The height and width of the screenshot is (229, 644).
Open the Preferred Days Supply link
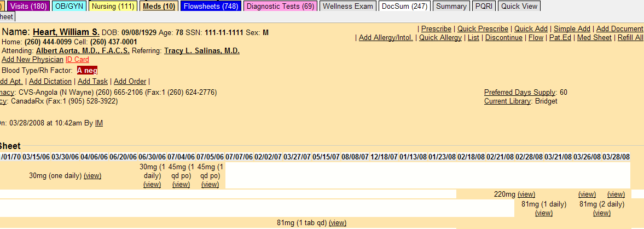520,93
